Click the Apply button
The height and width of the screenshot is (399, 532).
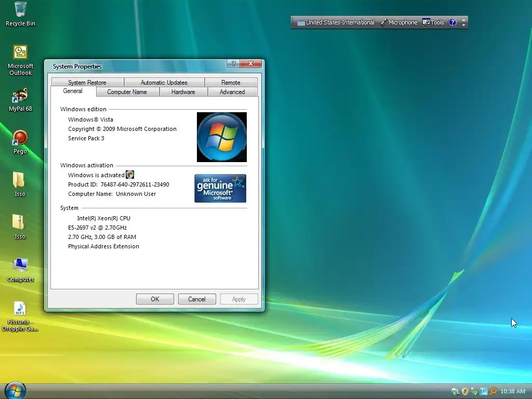239,299
